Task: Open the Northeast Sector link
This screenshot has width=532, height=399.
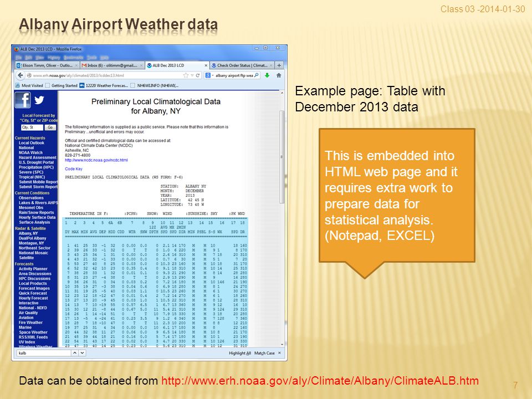Action: tap(34, 248)
